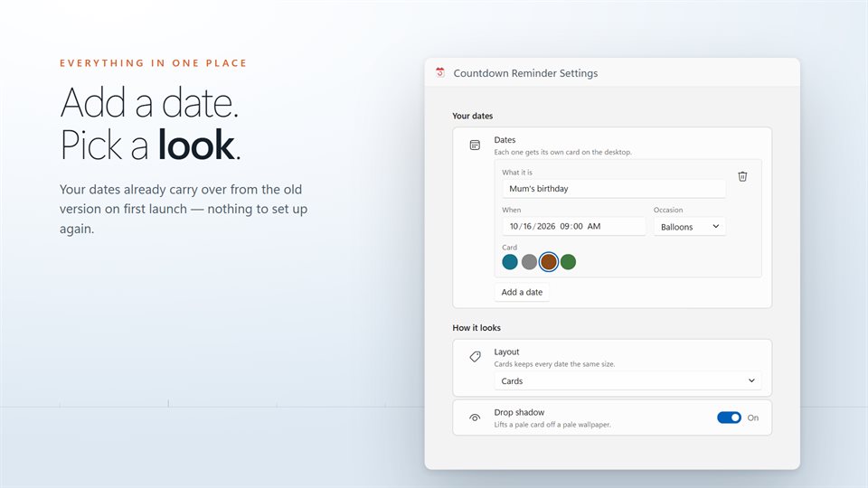868x488 pixels.
Task: Click the Dates label text
Action: coord(505,140)
